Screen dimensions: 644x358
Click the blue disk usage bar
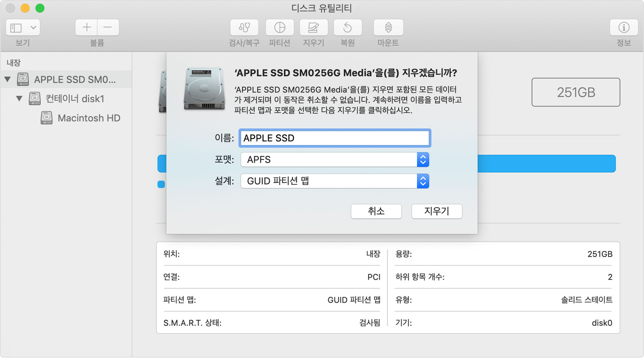coord(546,164)
